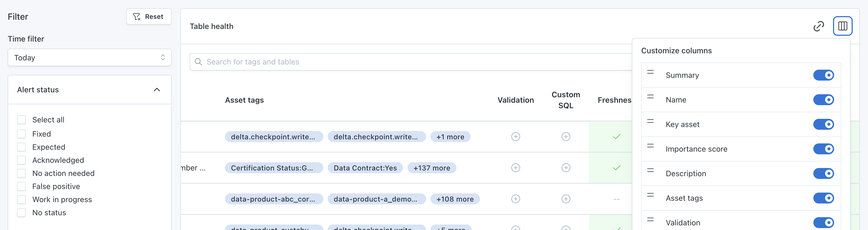Collapse the Alert status section
The width and height of the screenshot is (868, 230).
157,90
